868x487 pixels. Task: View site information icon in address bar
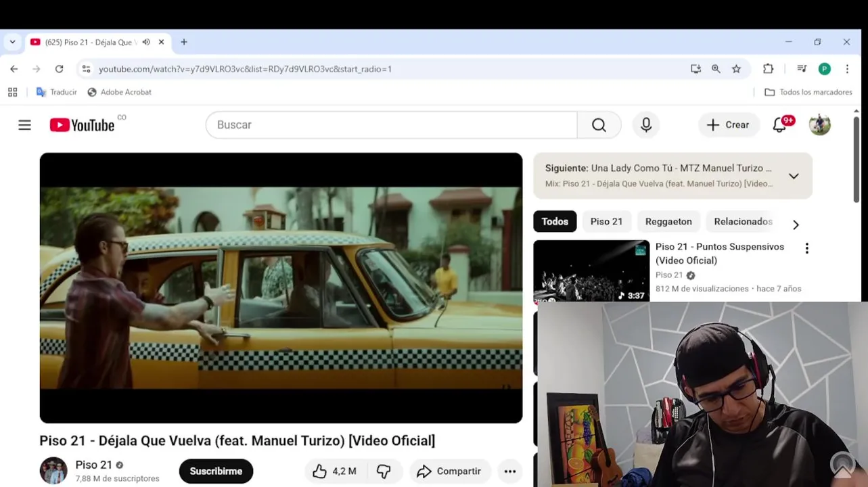[x=86, y=69]
